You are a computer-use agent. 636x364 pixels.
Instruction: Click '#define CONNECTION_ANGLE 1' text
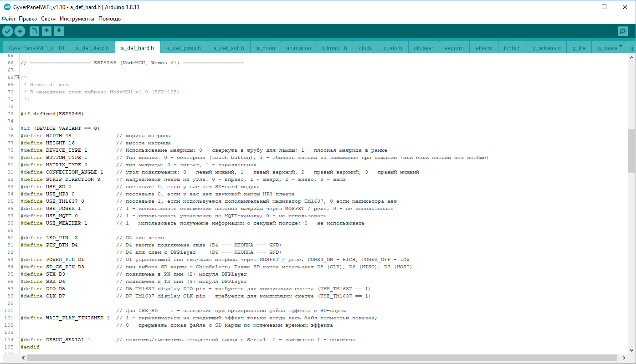coord(62,172)
